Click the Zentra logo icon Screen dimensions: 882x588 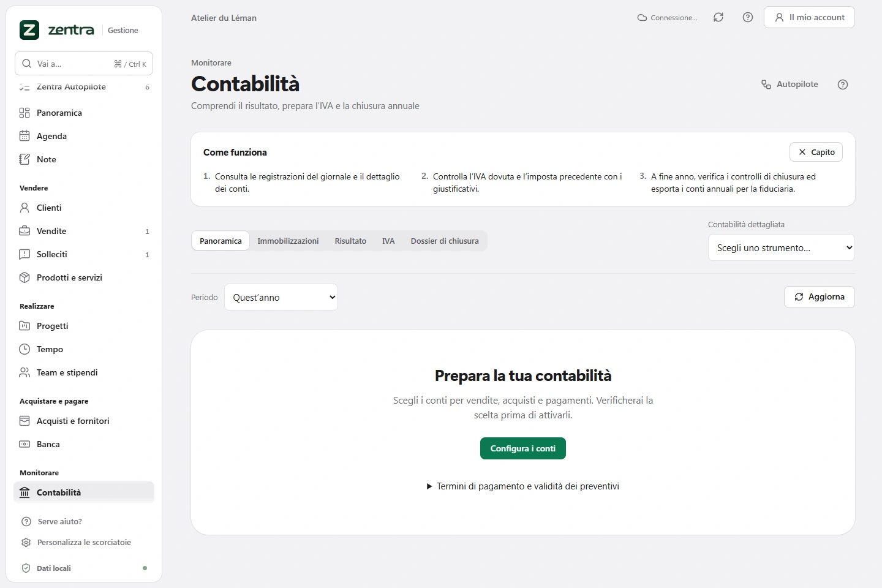pos(29,30)
